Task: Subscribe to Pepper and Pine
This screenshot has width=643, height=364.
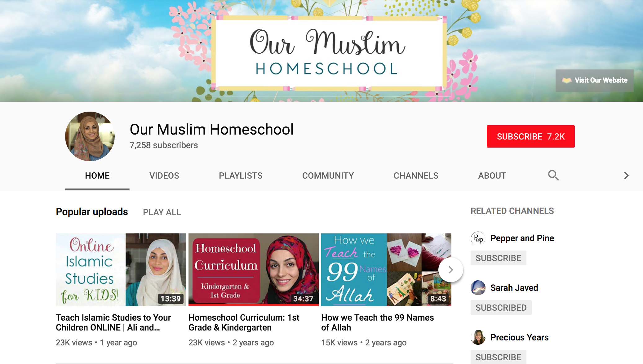Action: (x=498, y=258)
